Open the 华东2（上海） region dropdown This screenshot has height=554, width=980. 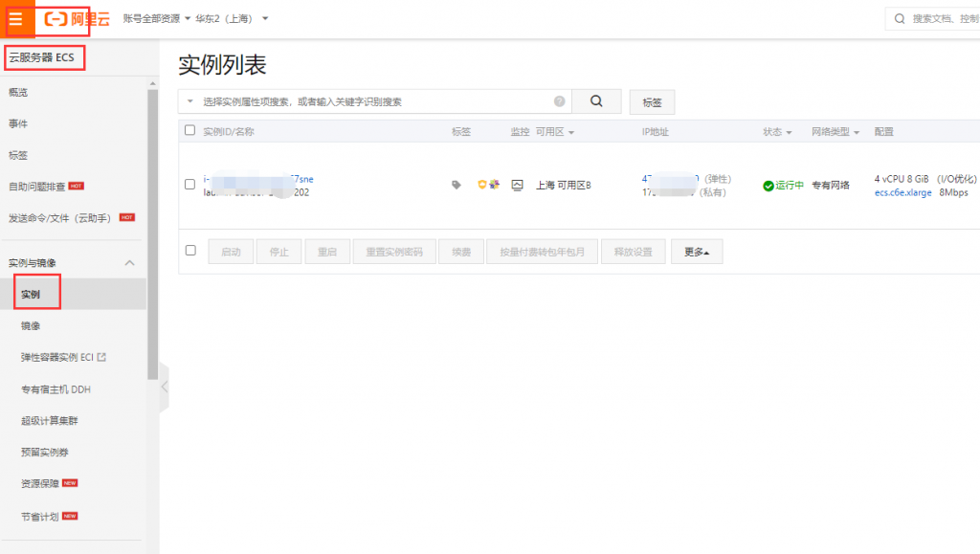[232, 19]
